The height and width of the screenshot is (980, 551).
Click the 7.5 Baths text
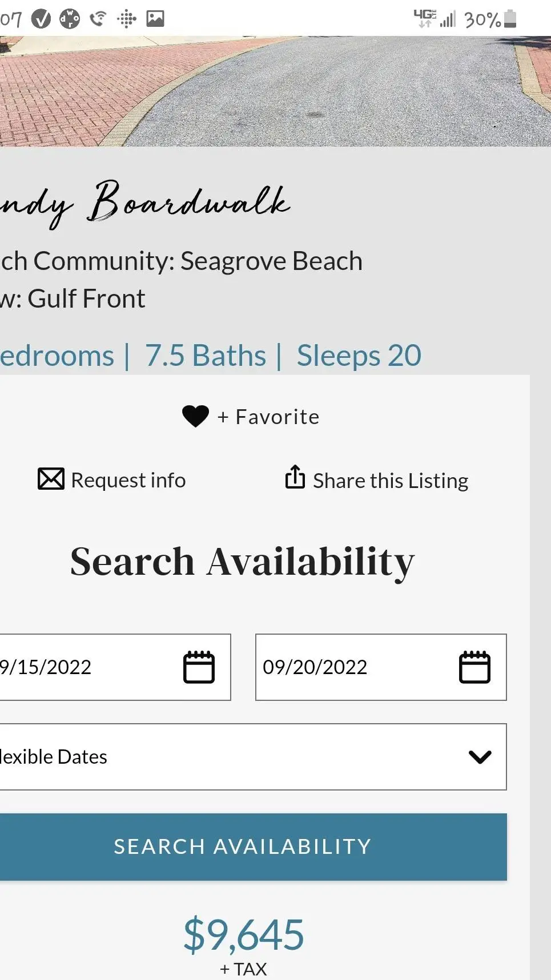(x=206, y=356)
